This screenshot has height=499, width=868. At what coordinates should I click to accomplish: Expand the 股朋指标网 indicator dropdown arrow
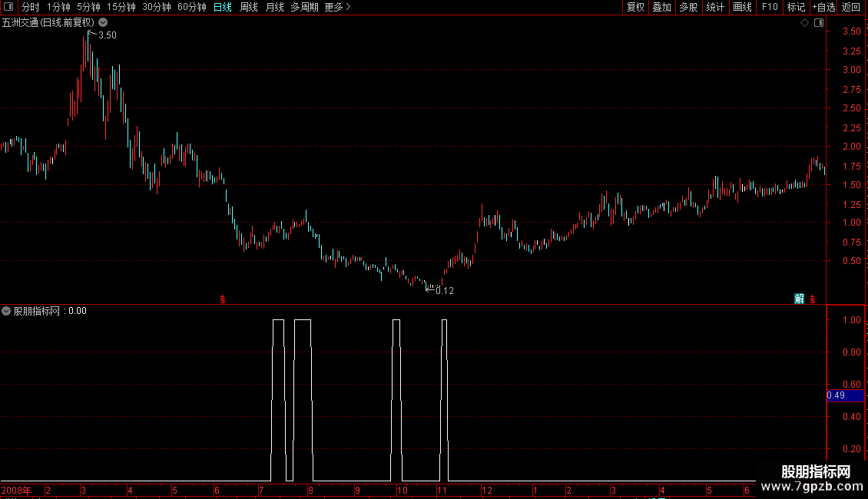click(6, 311)
